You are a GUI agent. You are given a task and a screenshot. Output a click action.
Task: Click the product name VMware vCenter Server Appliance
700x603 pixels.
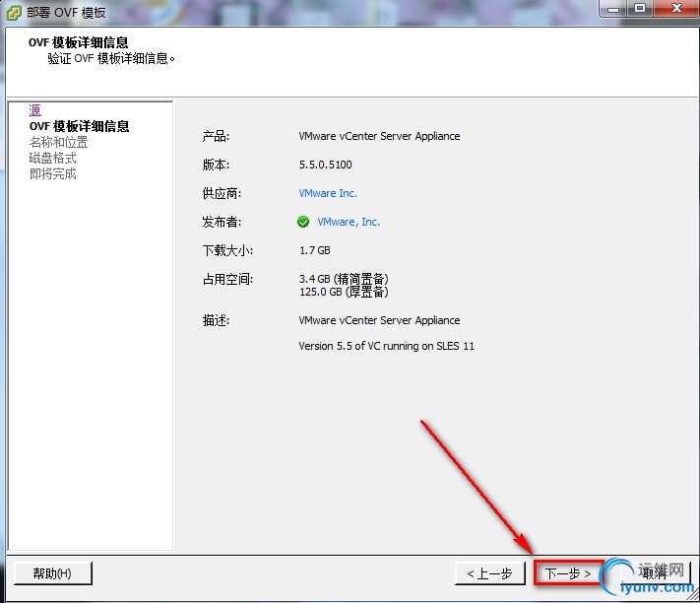379,136
